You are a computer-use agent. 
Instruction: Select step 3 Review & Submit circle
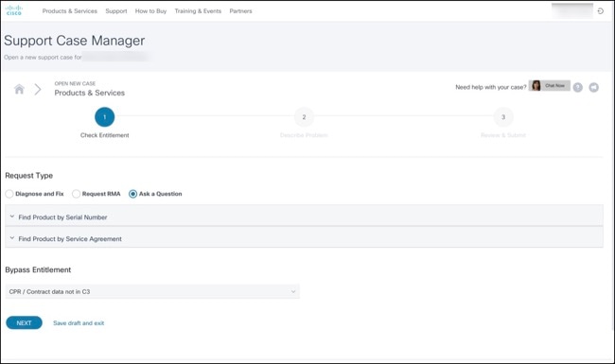point(503,116)
